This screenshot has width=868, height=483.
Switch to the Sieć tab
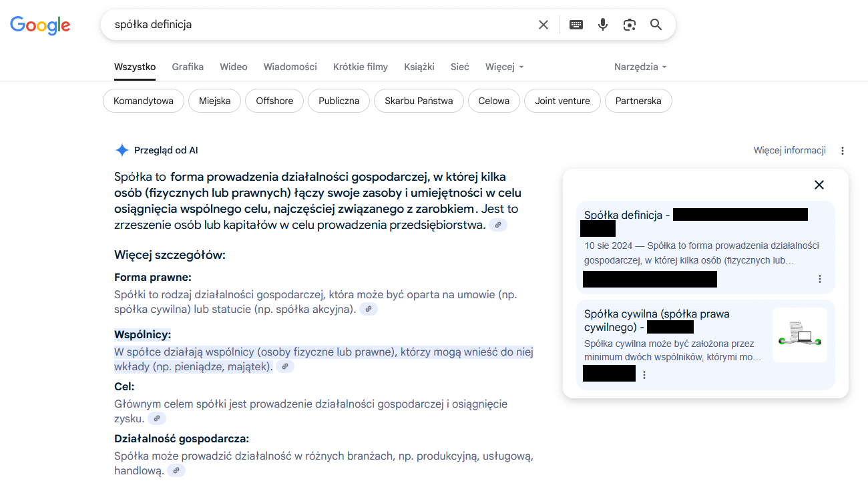pos(460,67)
